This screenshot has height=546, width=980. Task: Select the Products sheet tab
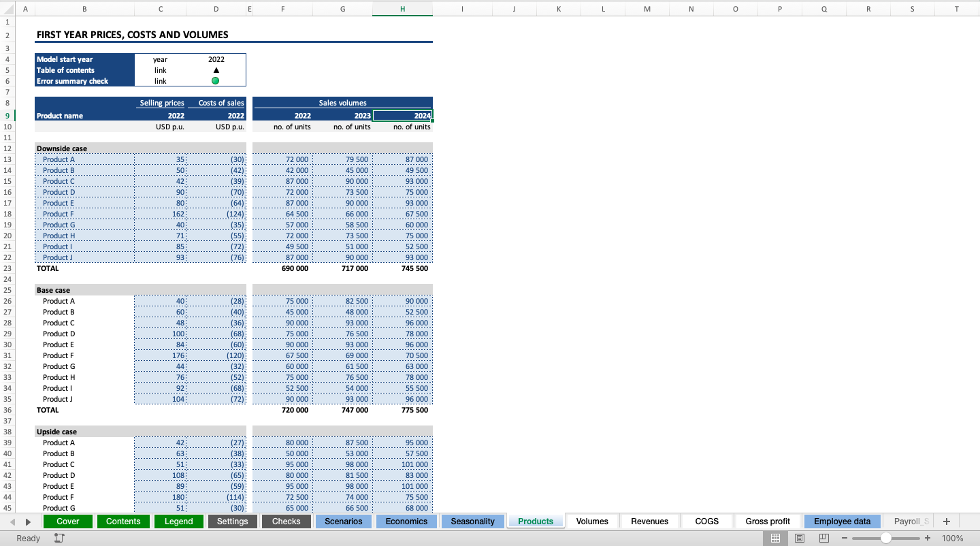click(536, 521)
